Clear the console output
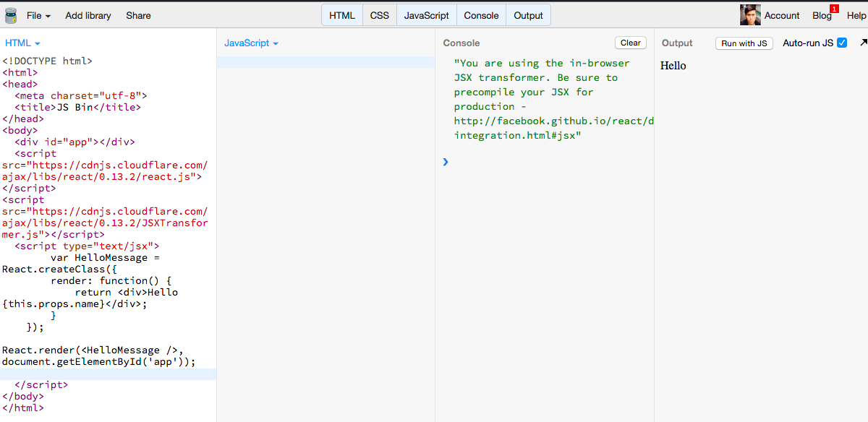 point(630,43)
